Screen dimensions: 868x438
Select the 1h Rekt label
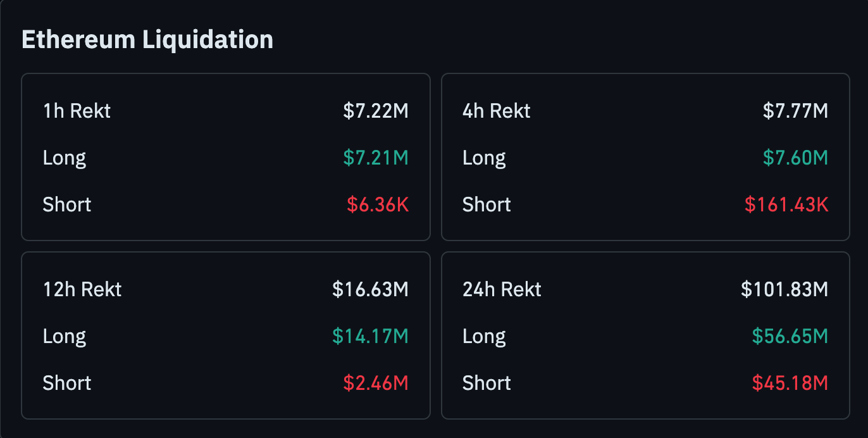pyautogui.click(x=77, y=111)
